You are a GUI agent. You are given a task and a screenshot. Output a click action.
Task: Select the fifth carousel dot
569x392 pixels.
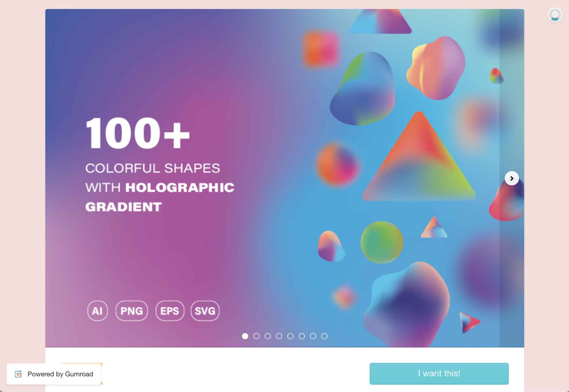[290, 336]
